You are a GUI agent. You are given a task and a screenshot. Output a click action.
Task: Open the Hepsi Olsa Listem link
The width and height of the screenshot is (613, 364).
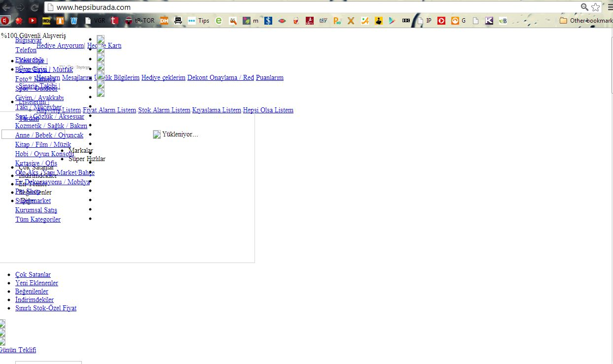click(x=268, y=110)
